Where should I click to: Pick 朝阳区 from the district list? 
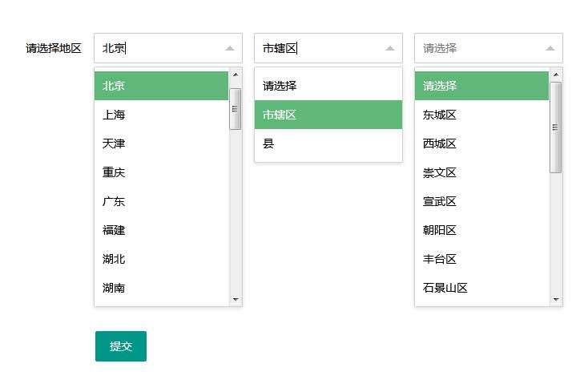click(x=481, y=230)
